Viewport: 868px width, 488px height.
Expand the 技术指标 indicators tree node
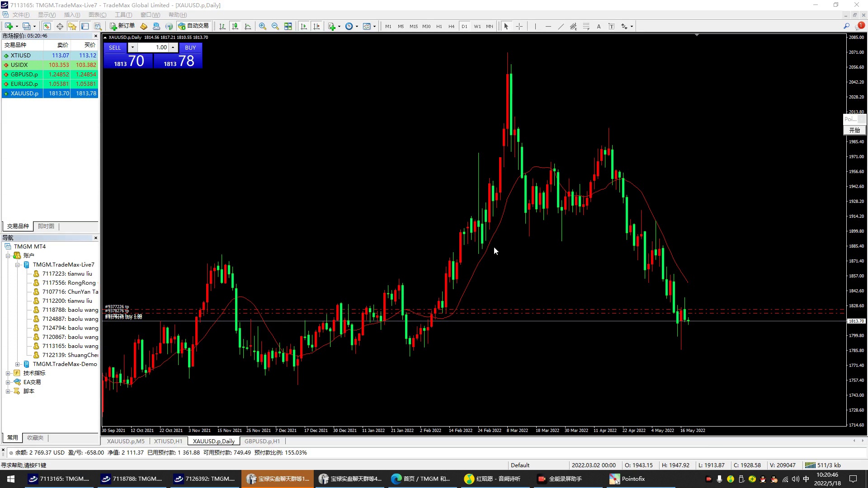[8, 373]
